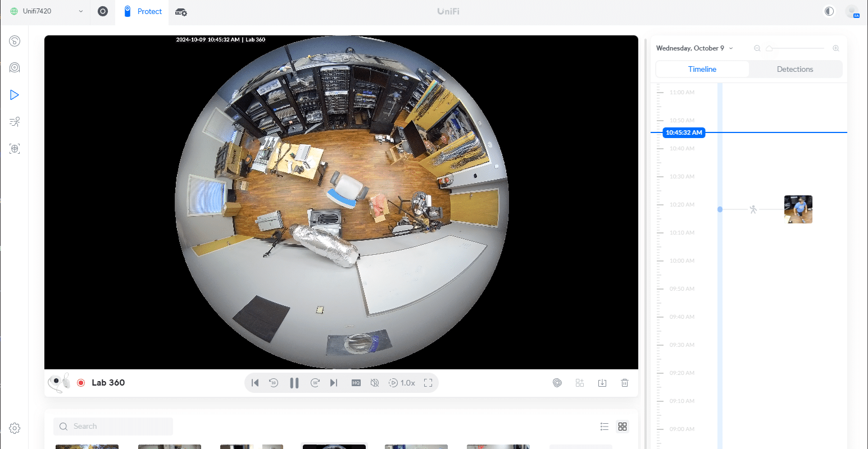Toggle the dark/light theme icon

829,11
